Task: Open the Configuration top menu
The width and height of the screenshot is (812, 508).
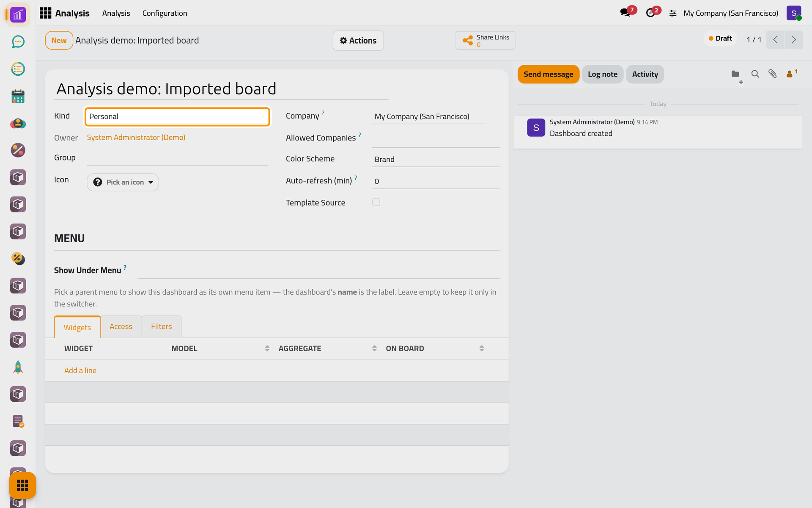Action: [165, 13]
